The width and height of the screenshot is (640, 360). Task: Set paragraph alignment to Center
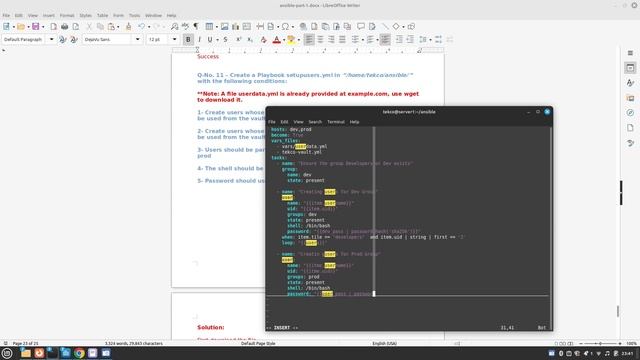pos(320,40)
